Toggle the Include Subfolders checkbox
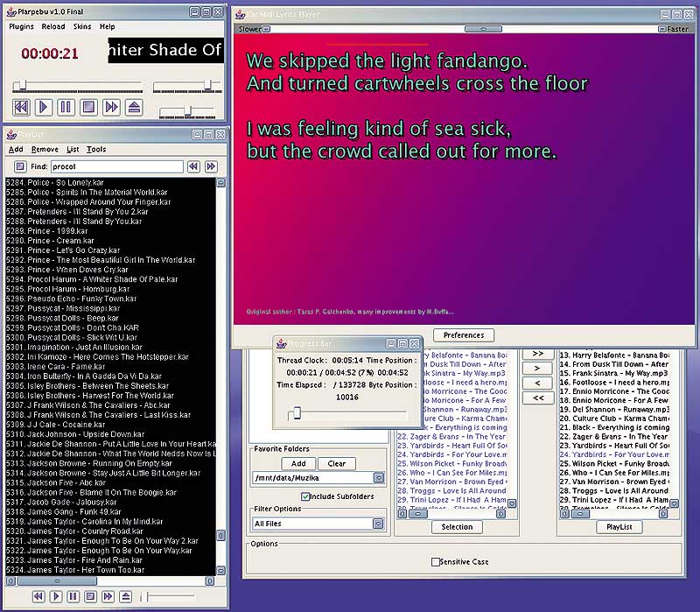 tap(305, 496)
